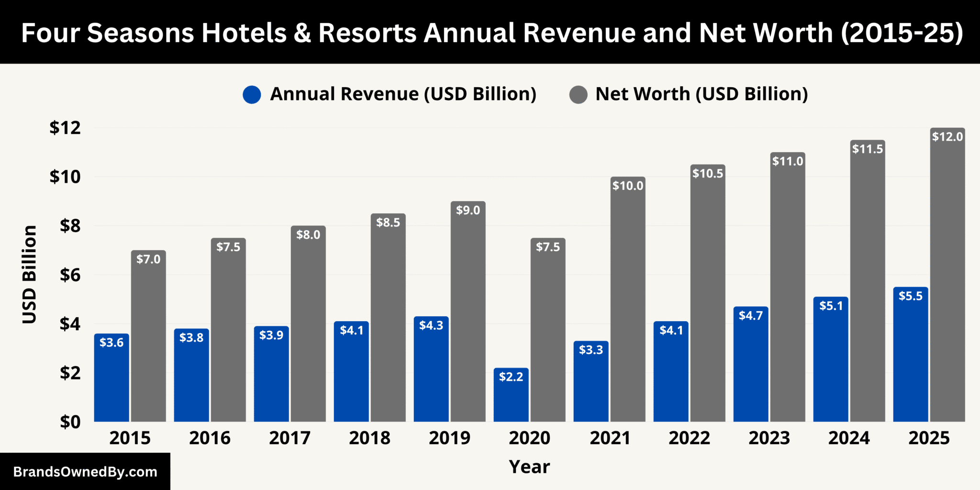
Task: Open the BrandsOwnedBy.com source link
Action: pyautogui.click(x=85, y=472)
